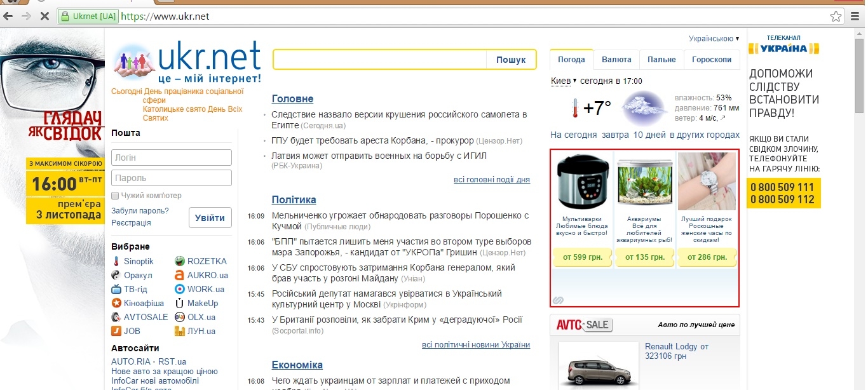The image size is (868, 390).
Task: Click the от 286 грн. price button
Action: (707, 257)
